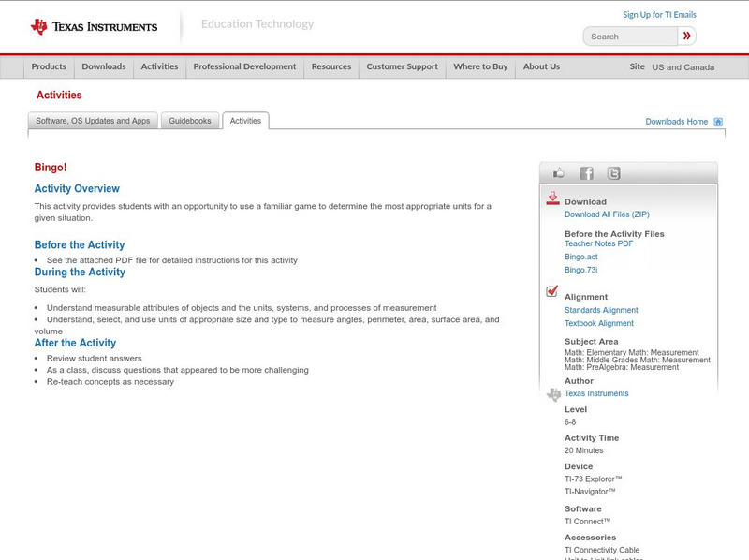749x560 pixels.
Task: Click the Before the Activity heading
Action: (x=80, y=245)
